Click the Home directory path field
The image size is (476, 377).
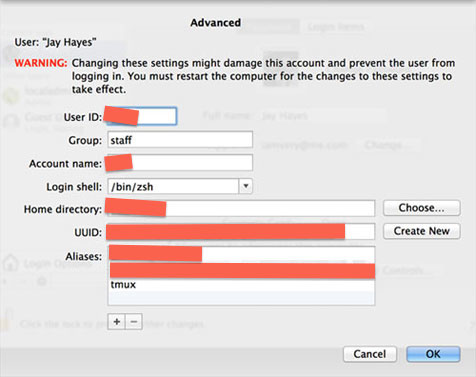(x=241, y=208)
